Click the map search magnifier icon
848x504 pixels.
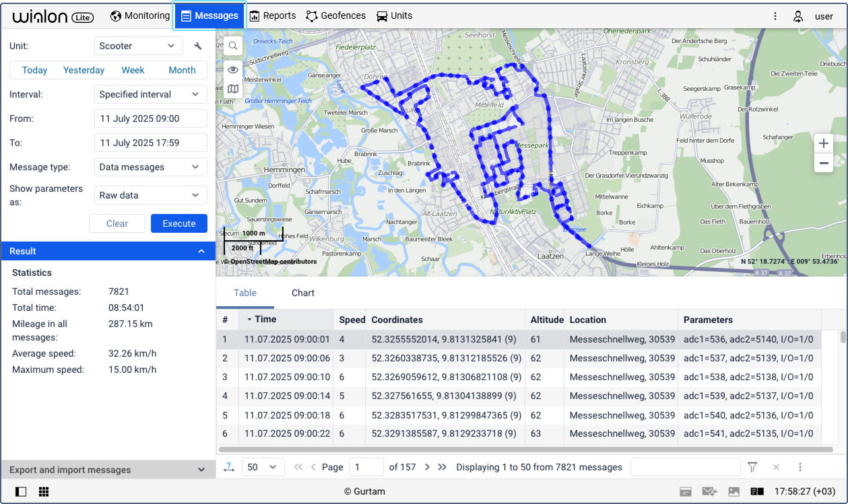[x=233, y=46]
